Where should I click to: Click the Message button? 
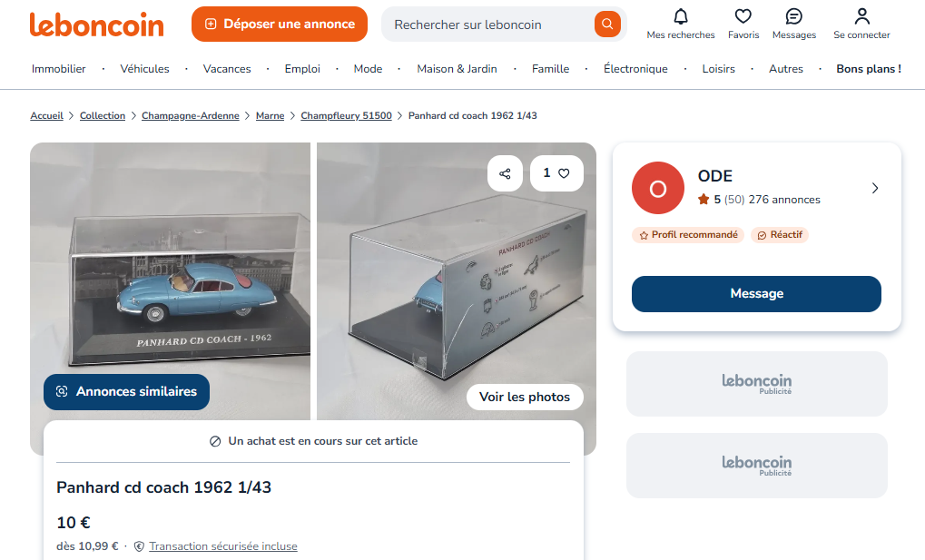(x=756, y=294)
